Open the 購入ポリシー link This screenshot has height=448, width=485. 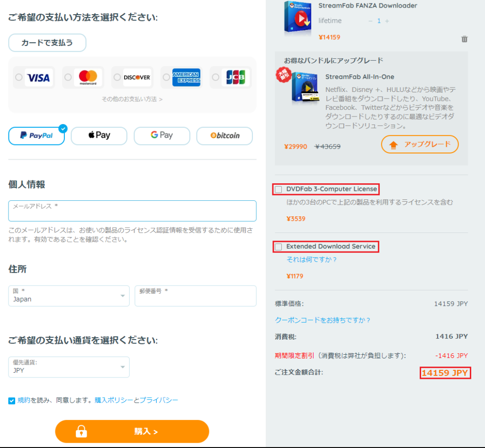tap(114, 400)
